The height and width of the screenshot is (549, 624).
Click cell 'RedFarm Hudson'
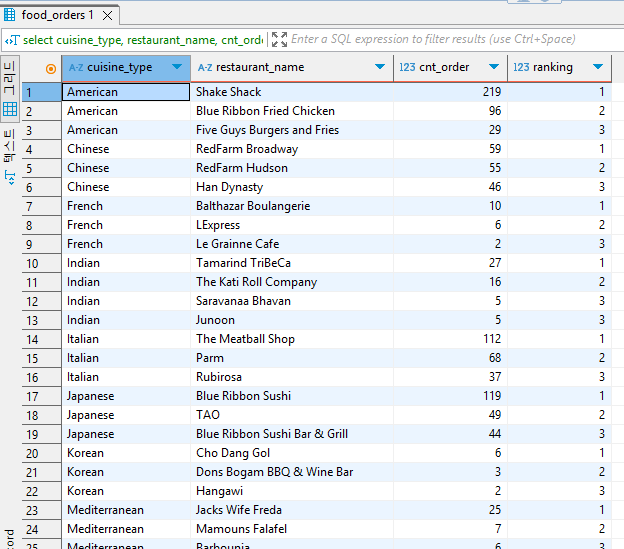(292, 168)
